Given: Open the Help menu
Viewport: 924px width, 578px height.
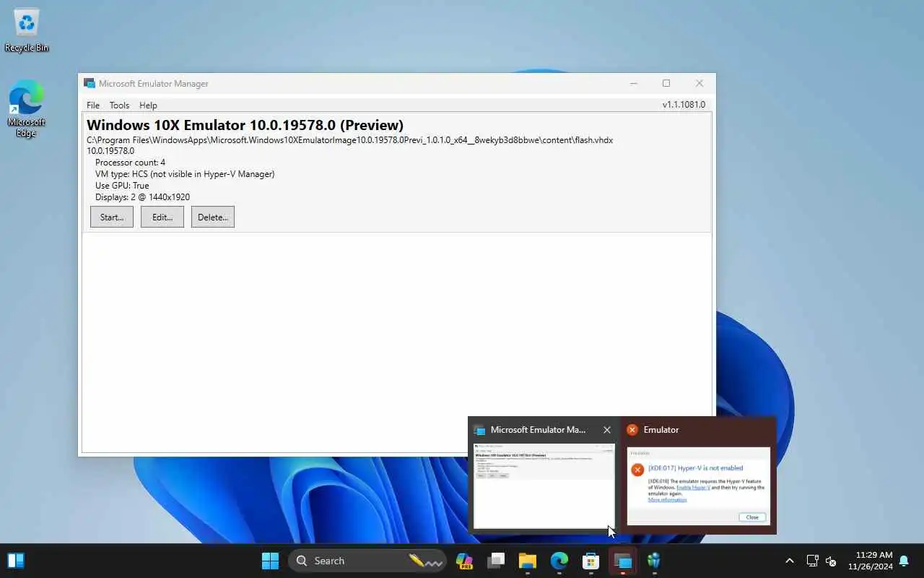Looking at the screenshot, I should click(148, 105).
